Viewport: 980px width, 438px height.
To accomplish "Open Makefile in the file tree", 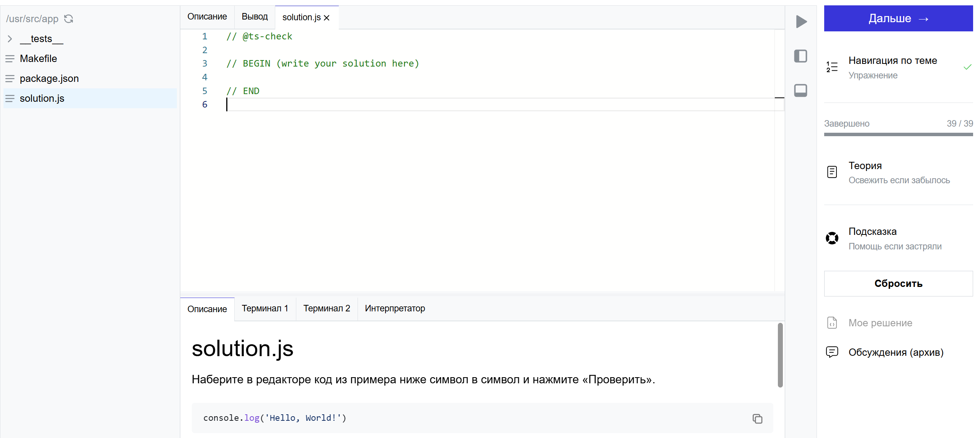I will pos(38,59).
